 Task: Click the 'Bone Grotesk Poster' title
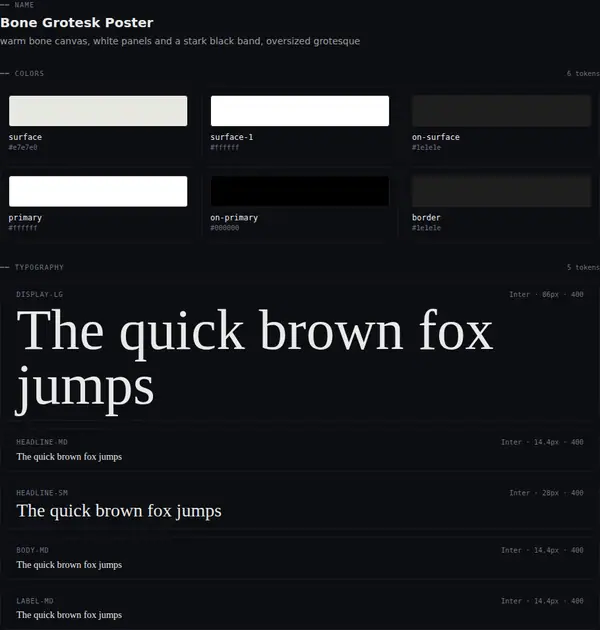[77, 22]
